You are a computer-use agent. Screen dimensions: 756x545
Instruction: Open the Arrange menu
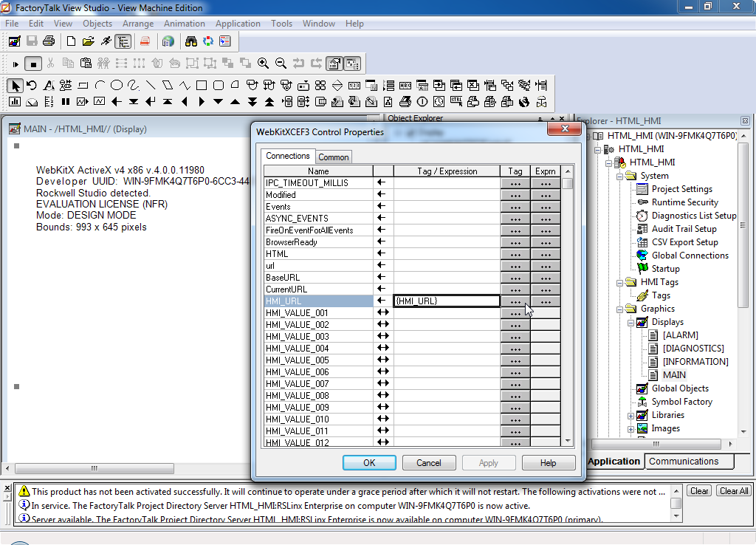click(138, 24)
